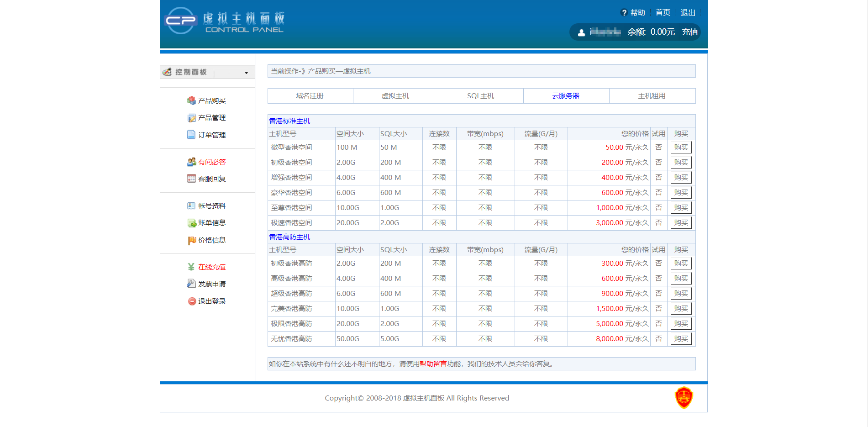The height and width of the screenshot is (427, 868).
Task: Click the 账单信息 icon
Action: [x=191, y=223]
